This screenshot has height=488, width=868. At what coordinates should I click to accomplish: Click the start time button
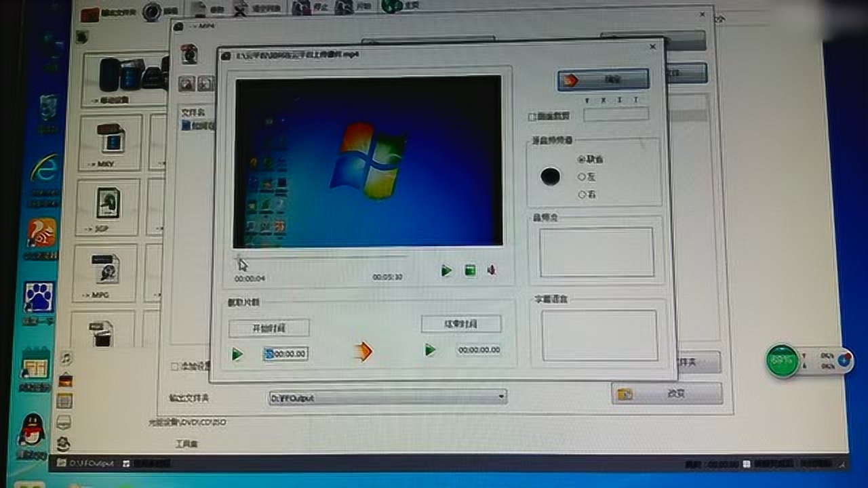(x=269, y=328)
